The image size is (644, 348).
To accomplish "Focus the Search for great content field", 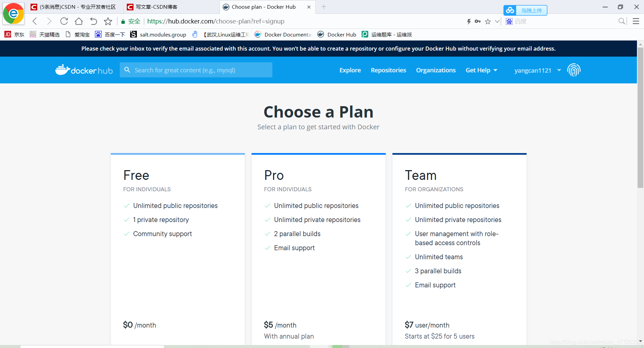I will (196, 70).
